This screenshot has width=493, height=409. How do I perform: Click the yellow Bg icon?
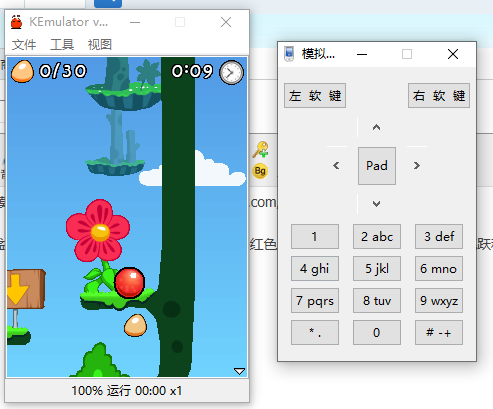tap(260, 171)
